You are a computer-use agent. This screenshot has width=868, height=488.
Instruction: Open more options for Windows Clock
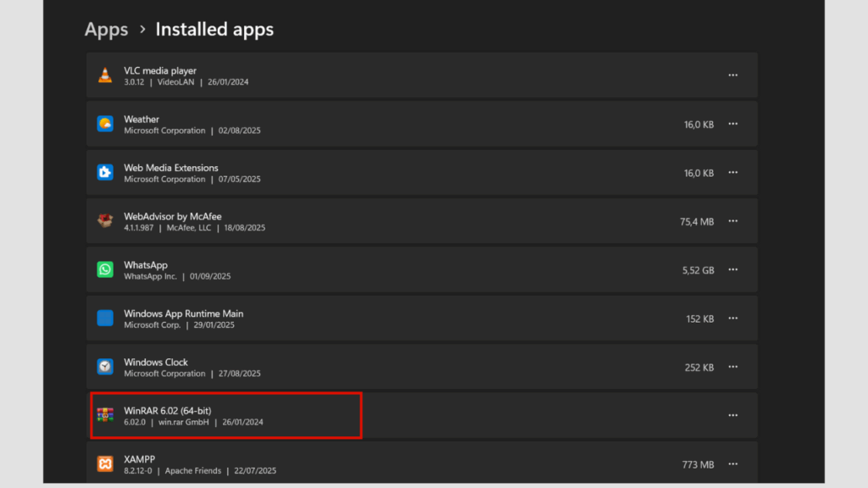732,366
